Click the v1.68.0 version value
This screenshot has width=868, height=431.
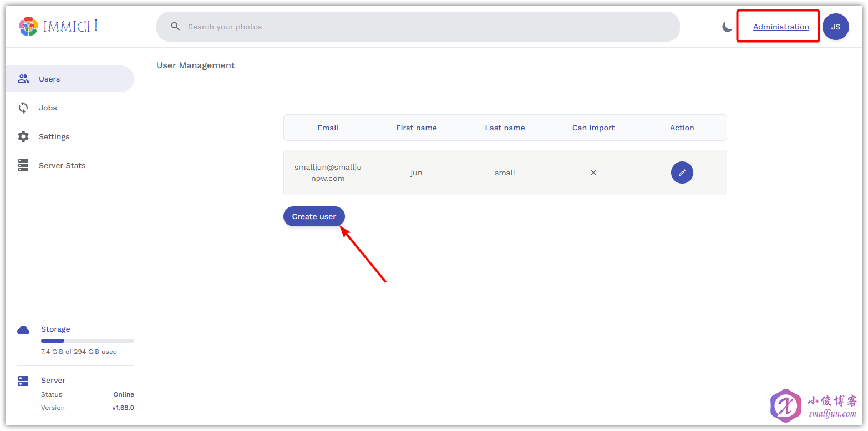[123, 408]
